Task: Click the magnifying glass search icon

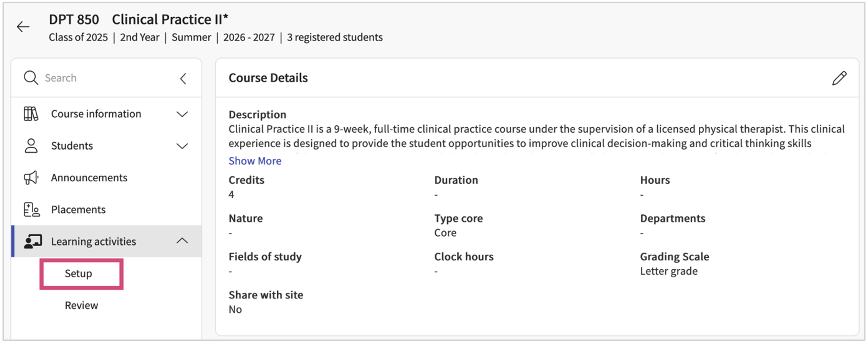Action: (31, 78)
